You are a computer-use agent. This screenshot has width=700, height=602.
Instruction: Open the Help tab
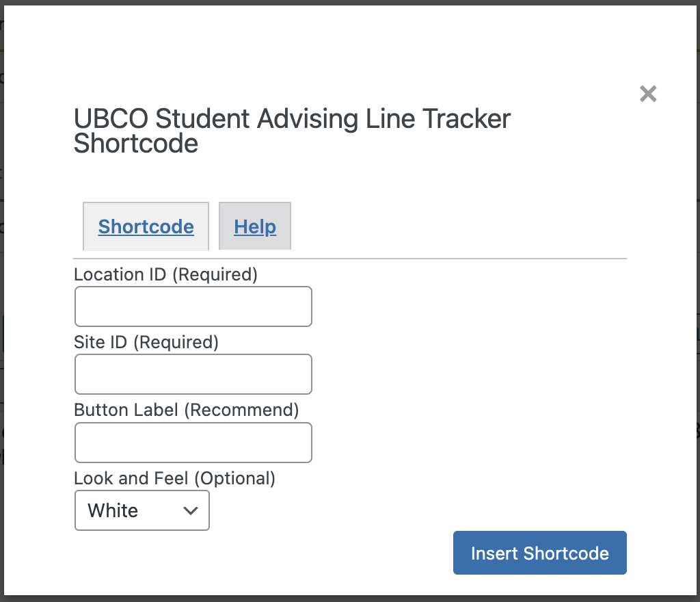(x=255, y=226)
